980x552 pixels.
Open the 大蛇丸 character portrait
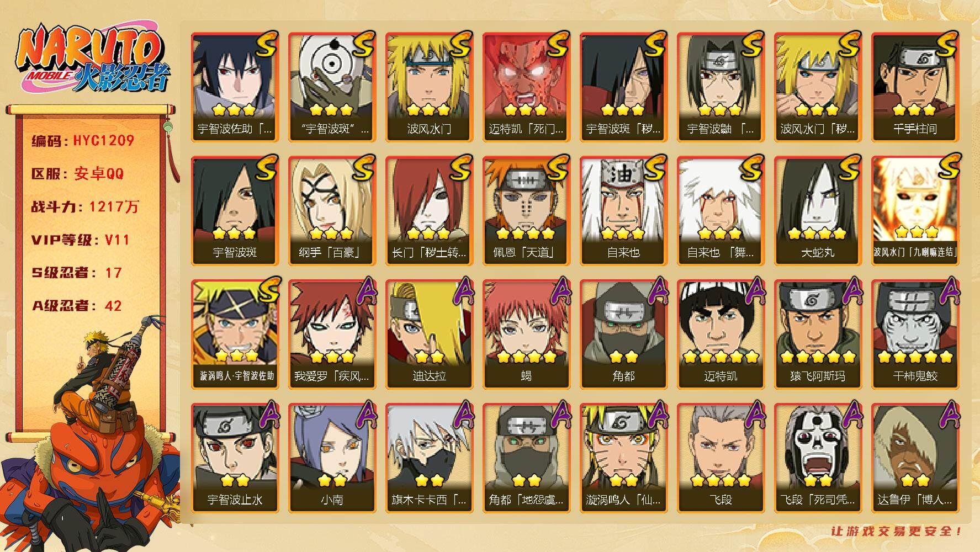coord(818,210)
